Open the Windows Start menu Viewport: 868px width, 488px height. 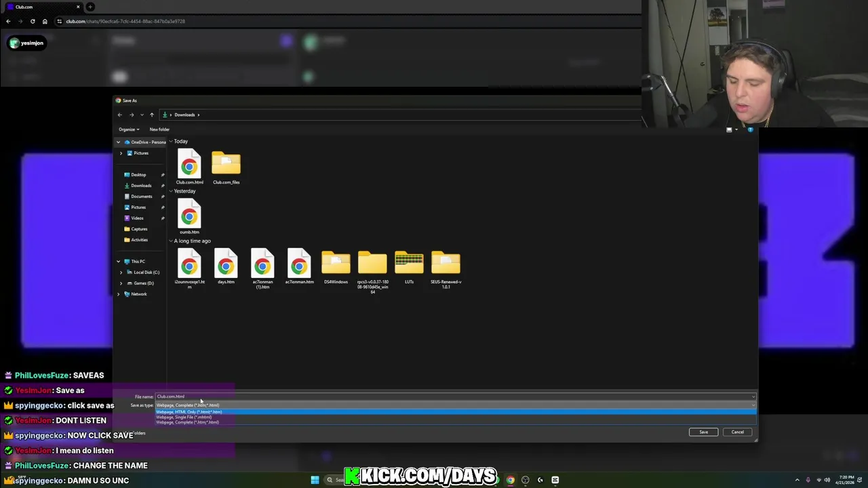[315, 480]
